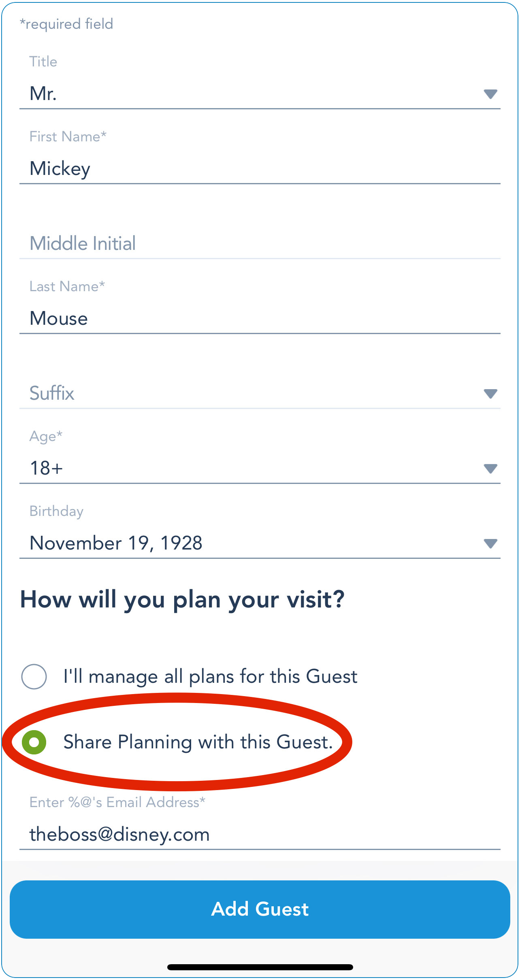Click the '18+' age value
The width and height of the screenshot is (520, 980).
[x=46, y=468]
